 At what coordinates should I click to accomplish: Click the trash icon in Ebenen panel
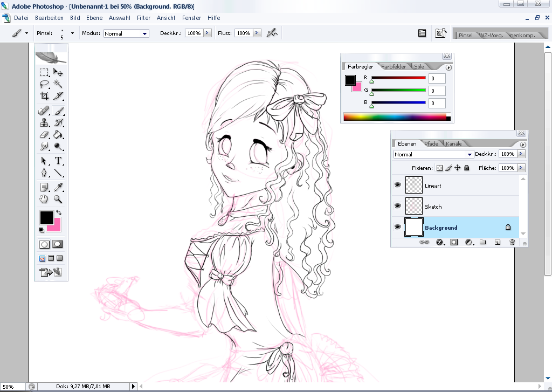tap(512, 243)
